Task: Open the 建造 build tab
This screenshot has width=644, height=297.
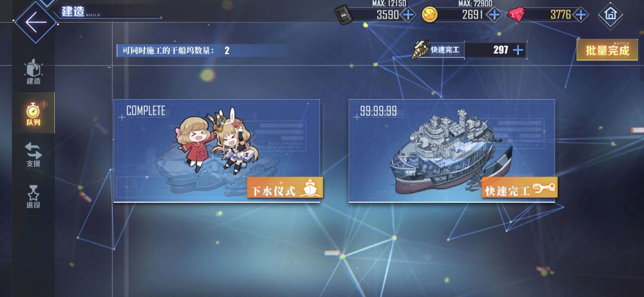Action: (x=33, y=72)
